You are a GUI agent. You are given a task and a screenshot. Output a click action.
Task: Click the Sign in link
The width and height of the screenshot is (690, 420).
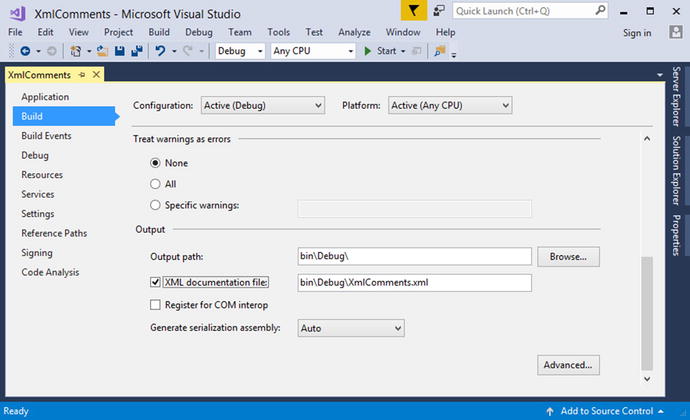click(x=637, y=33)
